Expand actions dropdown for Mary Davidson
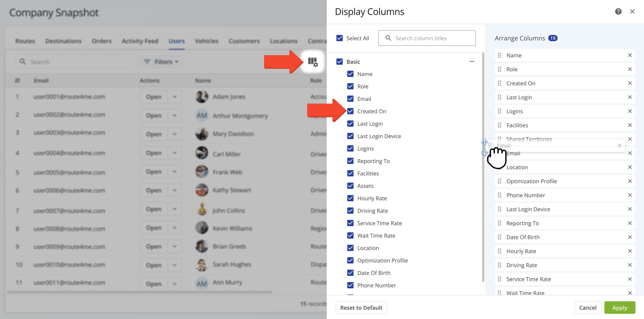 175,134
